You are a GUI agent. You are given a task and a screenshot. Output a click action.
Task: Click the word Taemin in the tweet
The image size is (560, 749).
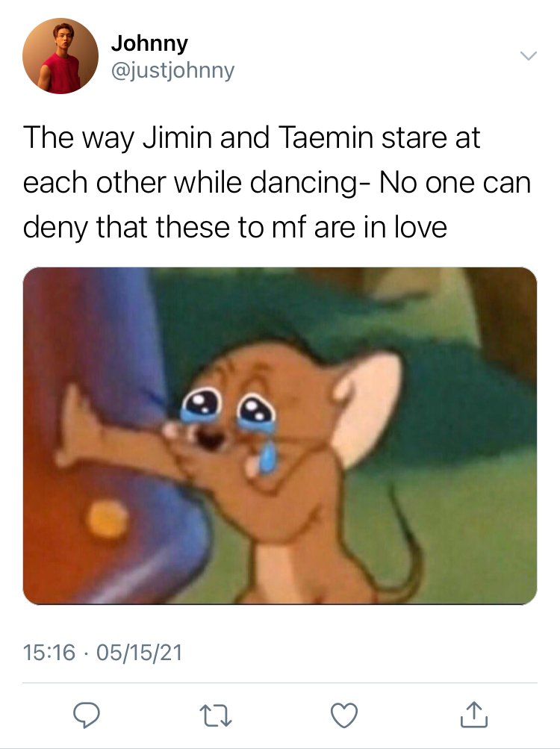(x=325, y=137)
